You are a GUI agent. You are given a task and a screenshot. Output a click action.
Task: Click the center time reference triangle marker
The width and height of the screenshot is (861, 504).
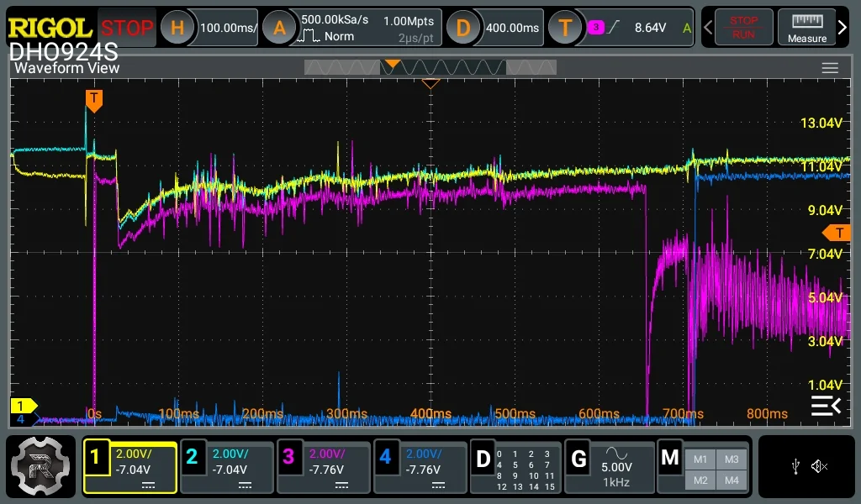[430, 83]
